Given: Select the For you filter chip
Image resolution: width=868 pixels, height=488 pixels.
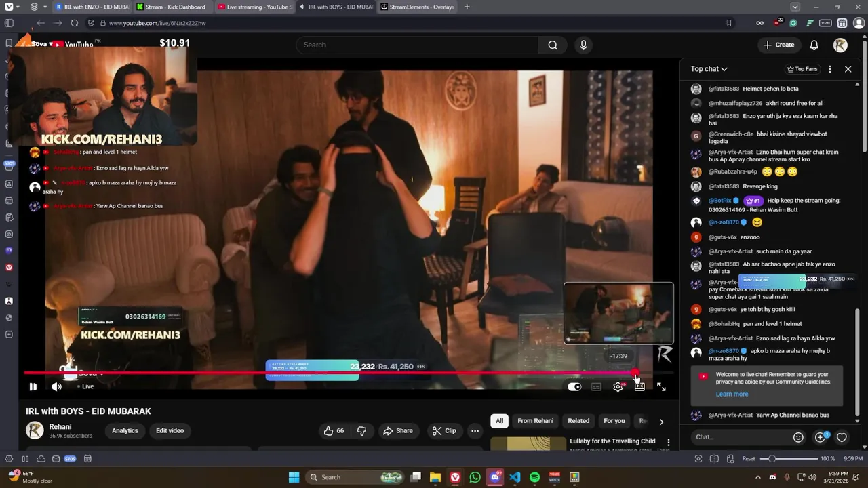Looking at the screenshot, I should (614, 421).
